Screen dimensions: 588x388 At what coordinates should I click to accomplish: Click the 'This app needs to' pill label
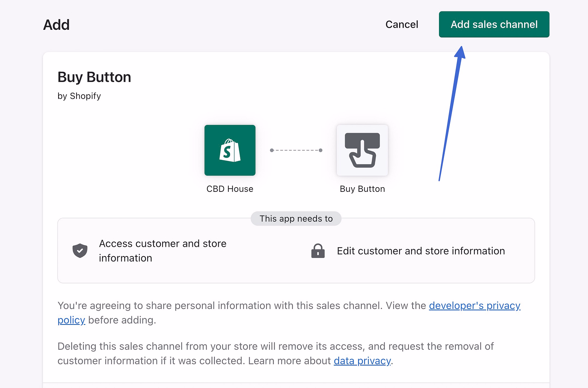coord(296,218)
